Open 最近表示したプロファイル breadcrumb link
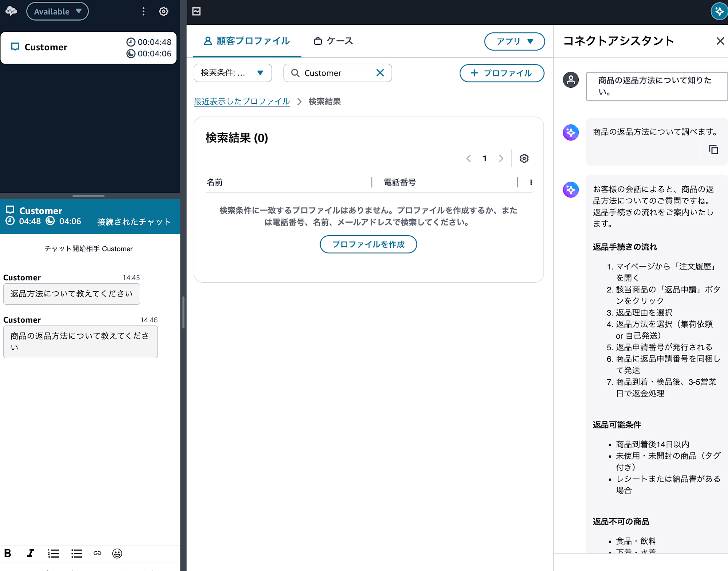Image resolution: width=728 pixels, height=571 pixels. pos(242,102)
